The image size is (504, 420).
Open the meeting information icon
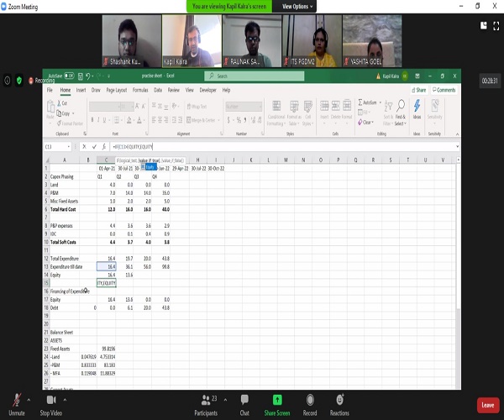pyautogui.click(x=7, y=81)
